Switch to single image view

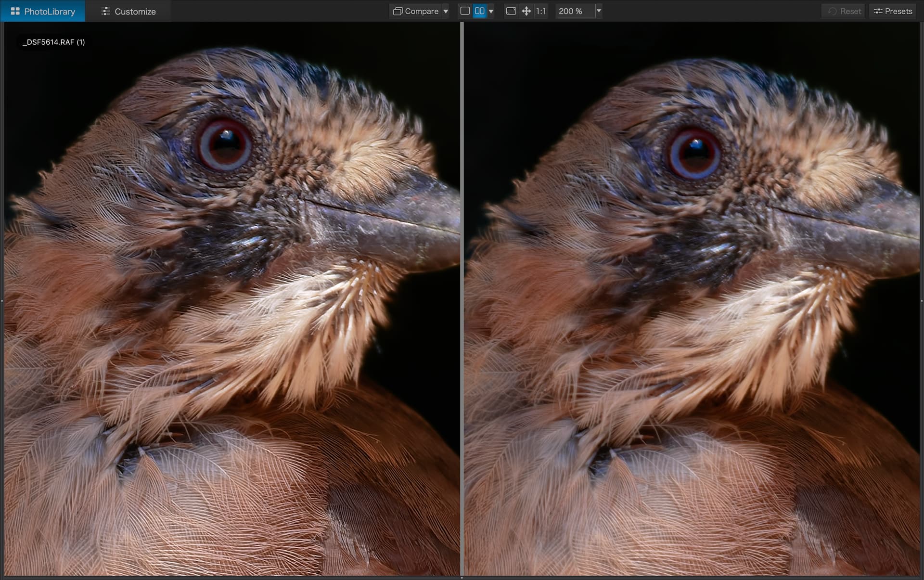pyautogui.click(x=465, y=11)
